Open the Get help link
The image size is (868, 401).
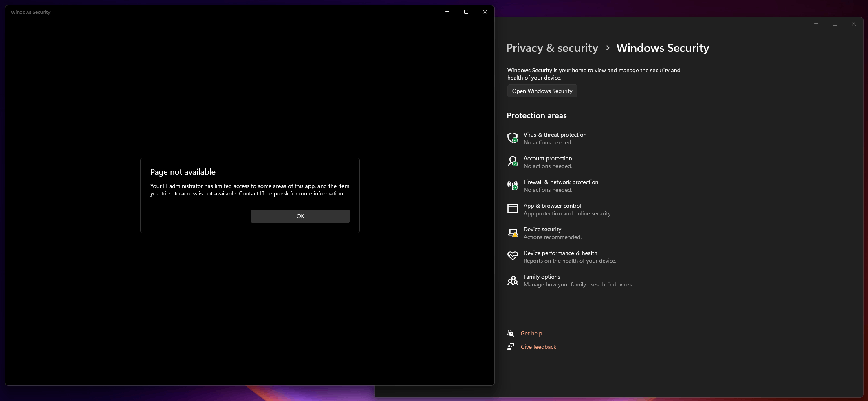(531, 333)
